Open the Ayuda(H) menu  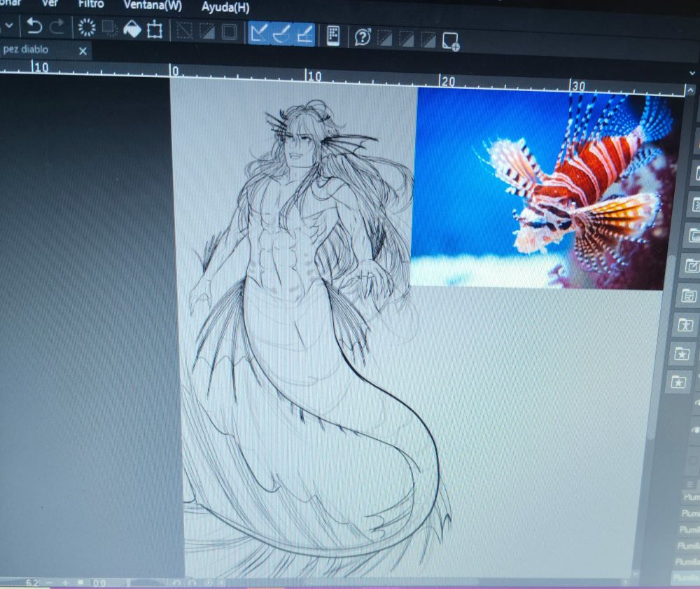pos(225,7)
